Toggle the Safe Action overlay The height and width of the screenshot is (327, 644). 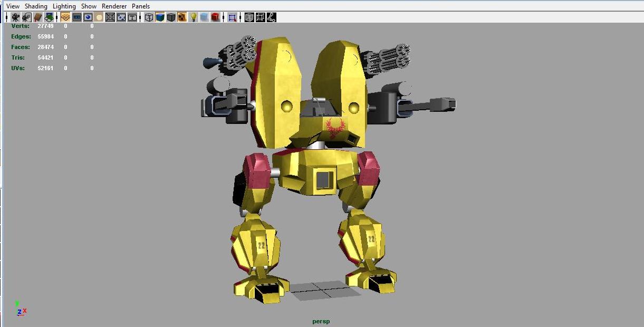tap(121, 17)
